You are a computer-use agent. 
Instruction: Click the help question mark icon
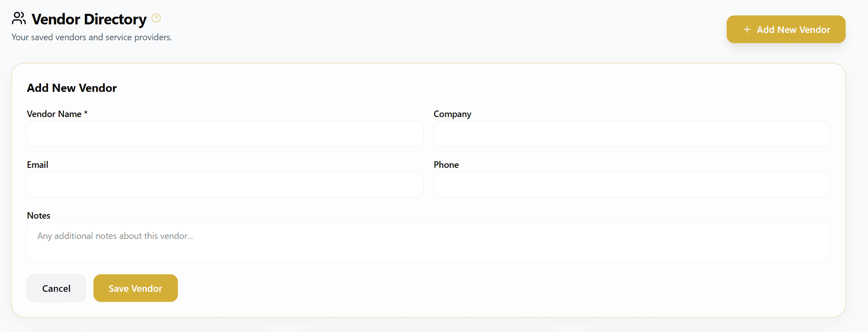tap(156, 18)
